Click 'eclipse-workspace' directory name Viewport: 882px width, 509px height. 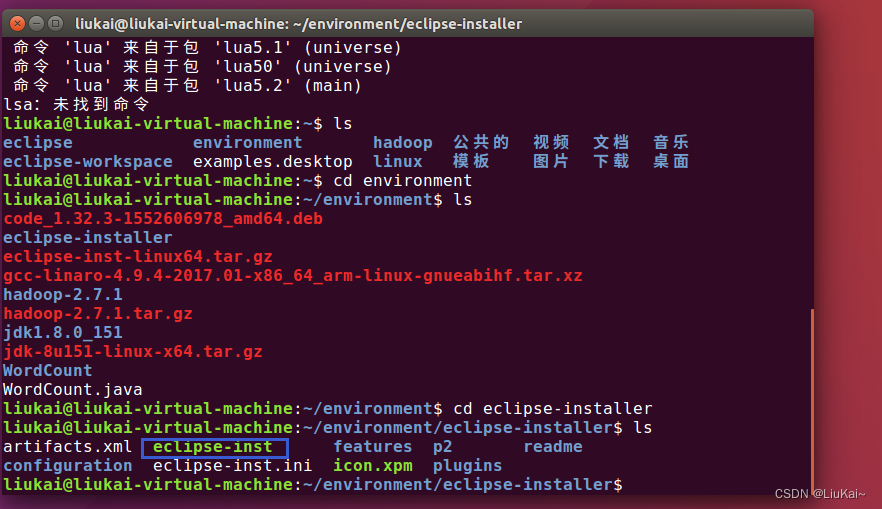88,161
